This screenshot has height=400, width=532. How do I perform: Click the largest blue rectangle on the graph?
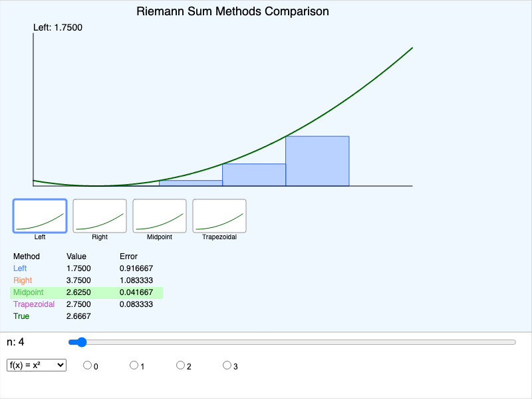[317, 159]
